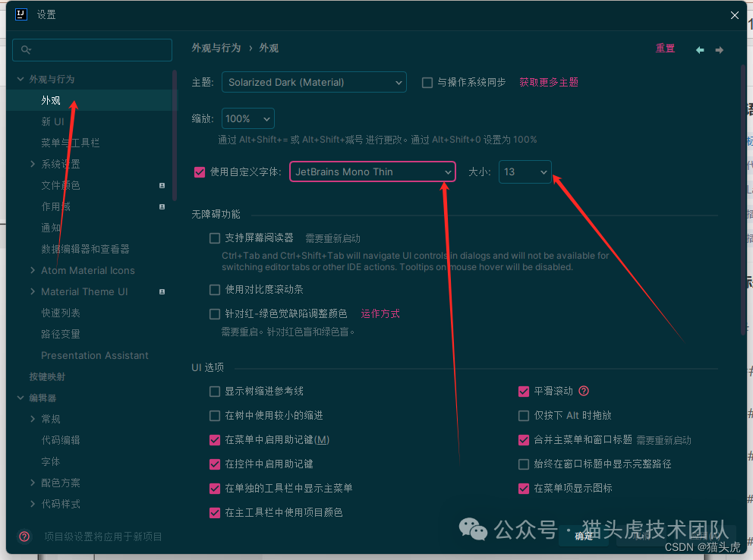
Task: Expand the 代码样式 tree node
Action: point(32,504)
